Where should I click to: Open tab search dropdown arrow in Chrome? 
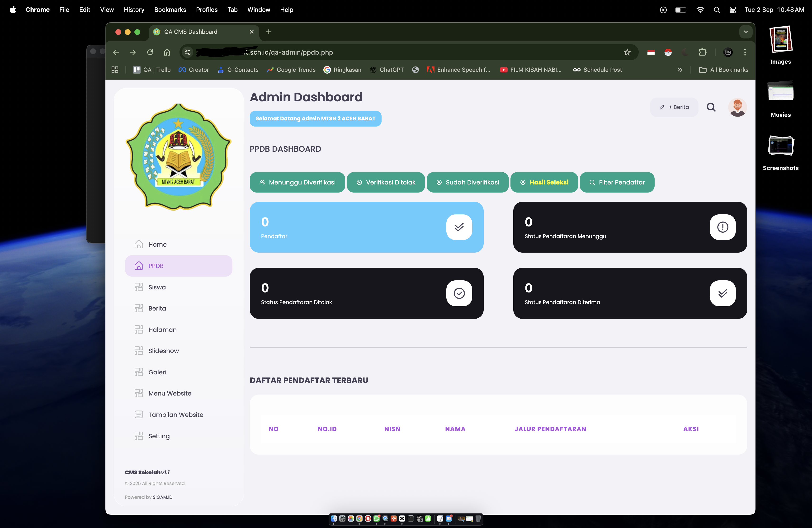pyautogui.click(x=746, y=32)
